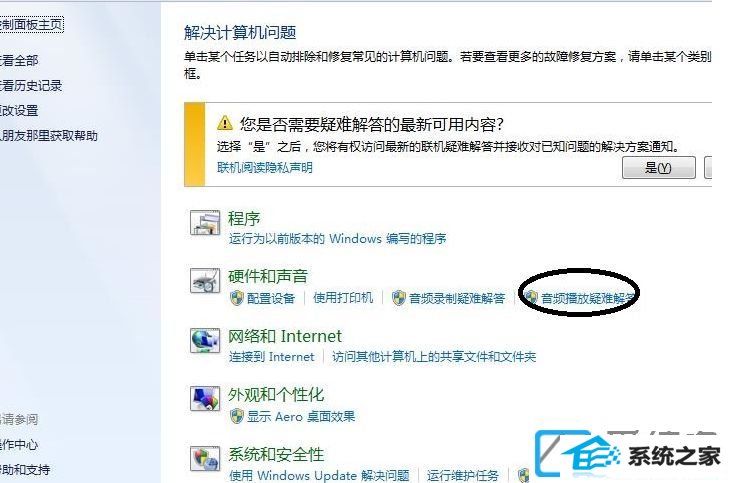Image resolution: width=729 pixels, height=483 pixels.
Task: Launch 音频播放疑难解答 troubleshooter
Action: tap(587, 298)
